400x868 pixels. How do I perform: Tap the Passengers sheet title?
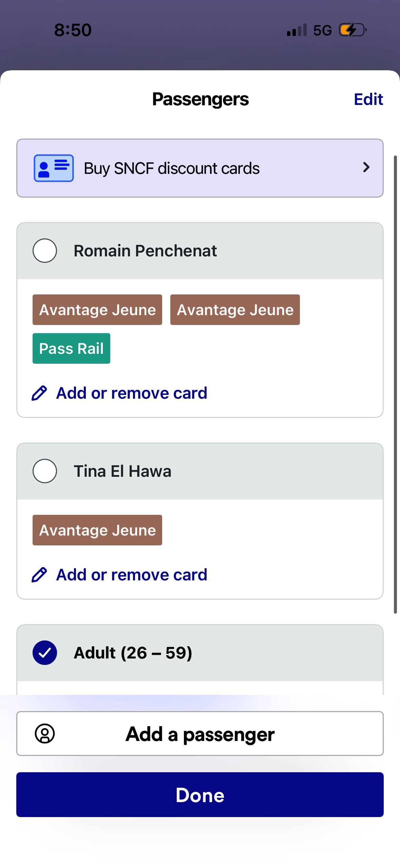[200, 100]
